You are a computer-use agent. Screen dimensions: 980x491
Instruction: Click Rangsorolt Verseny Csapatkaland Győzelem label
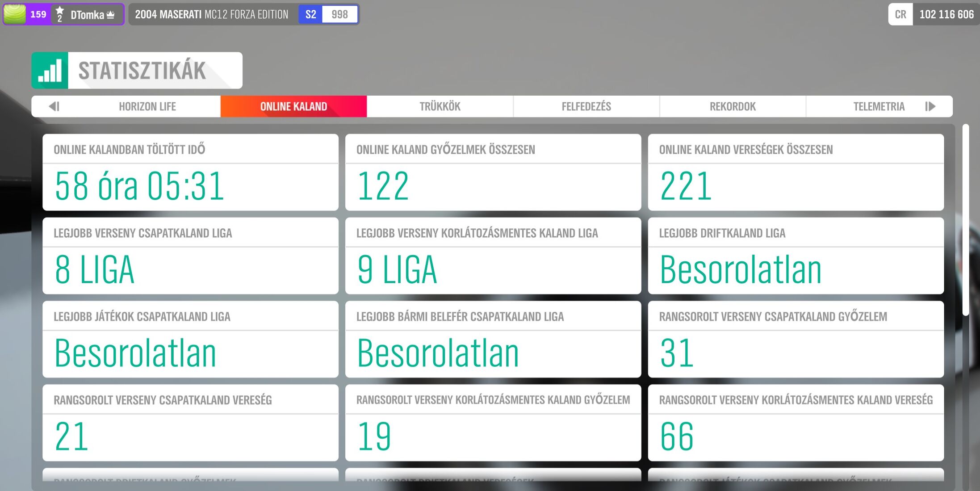[x=773, y=316]
